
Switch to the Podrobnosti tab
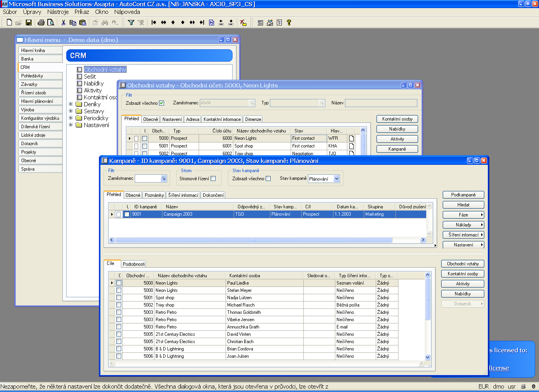click(x=134, y=264)
